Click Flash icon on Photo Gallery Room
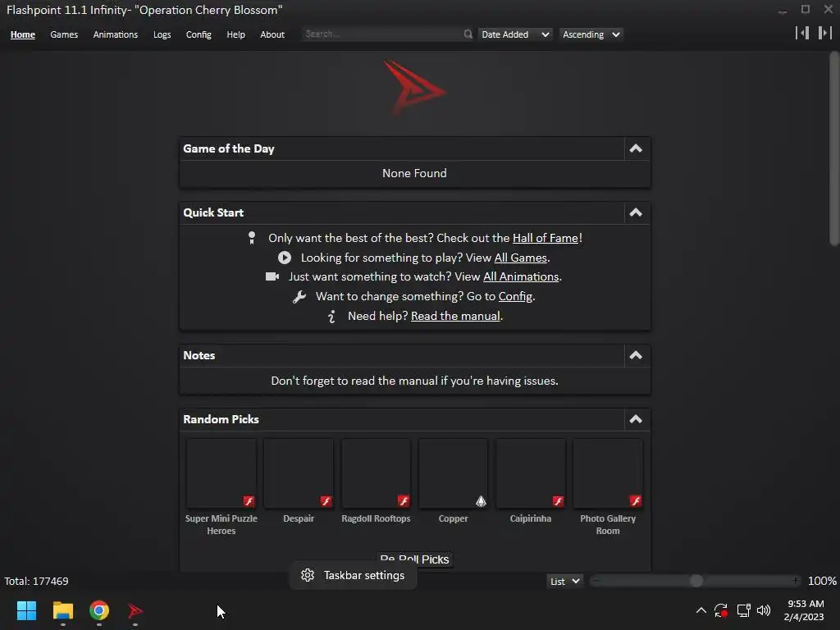This screenshot has height=630, width=840. click(x=636, y=501)
